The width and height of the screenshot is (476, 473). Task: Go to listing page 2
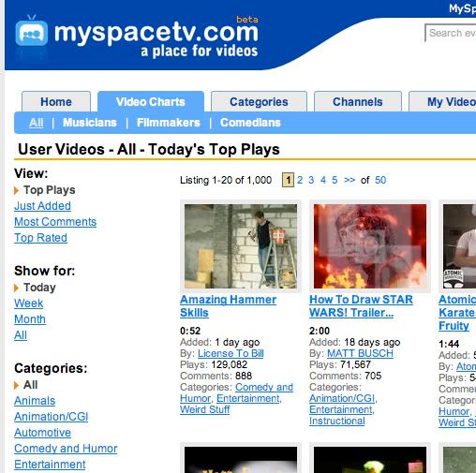tap(300, 180)
